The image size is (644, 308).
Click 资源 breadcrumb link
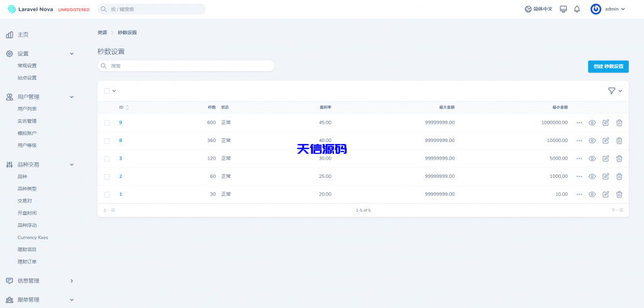tap(102, 33)
